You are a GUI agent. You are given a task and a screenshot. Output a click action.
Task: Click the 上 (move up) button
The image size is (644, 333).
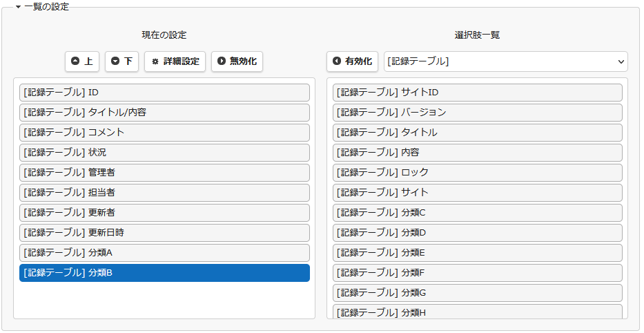click(x=82, y=61)
